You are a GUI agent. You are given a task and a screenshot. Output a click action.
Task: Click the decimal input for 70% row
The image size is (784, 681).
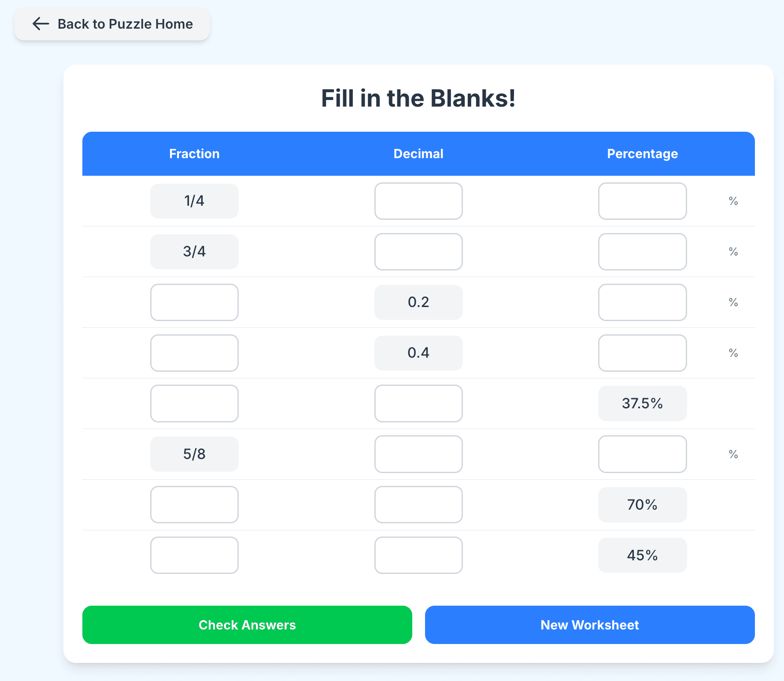(x=418, y=505)
